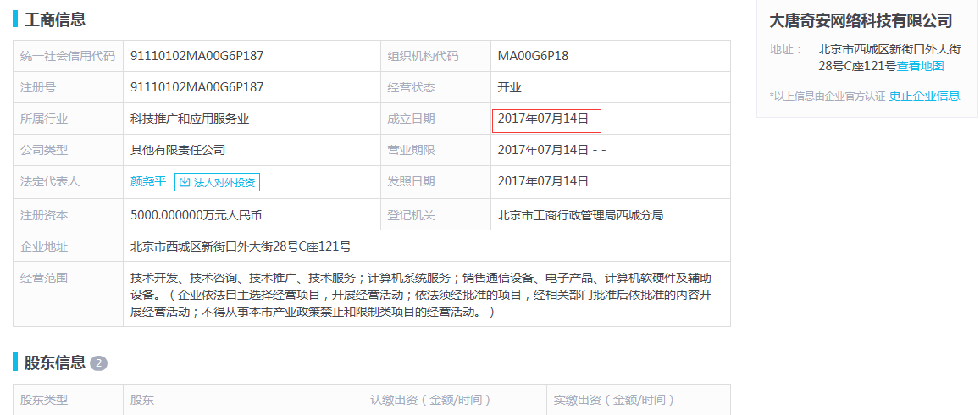Click the shareholder count badge 2

(x=99, y=363)
